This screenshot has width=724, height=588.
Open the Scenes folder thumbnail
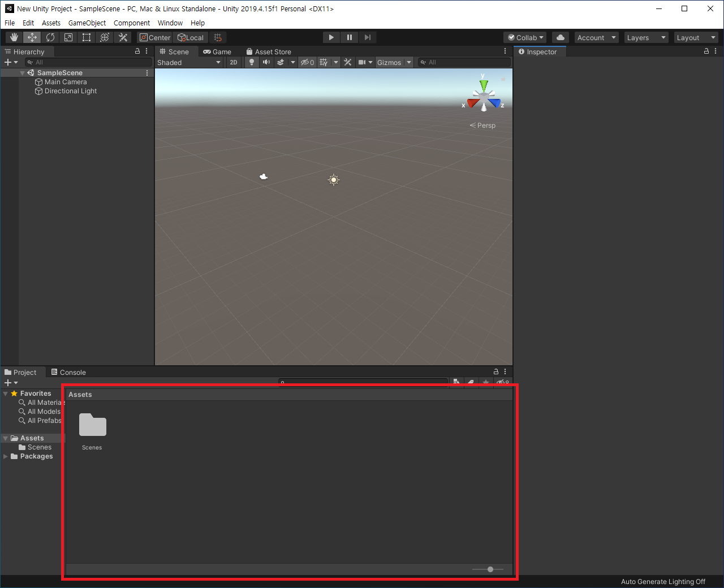click(x=93, y=425)
